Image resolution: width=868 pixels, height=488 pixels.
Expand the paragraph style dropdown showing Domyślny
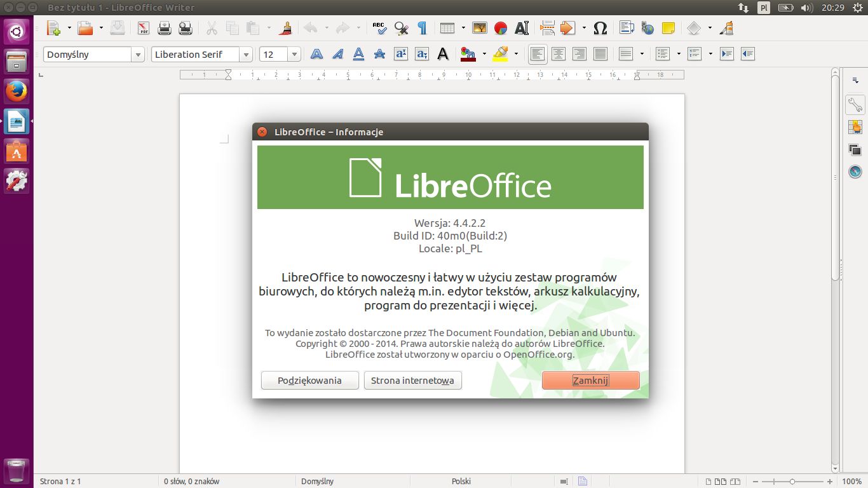[138, 55]
